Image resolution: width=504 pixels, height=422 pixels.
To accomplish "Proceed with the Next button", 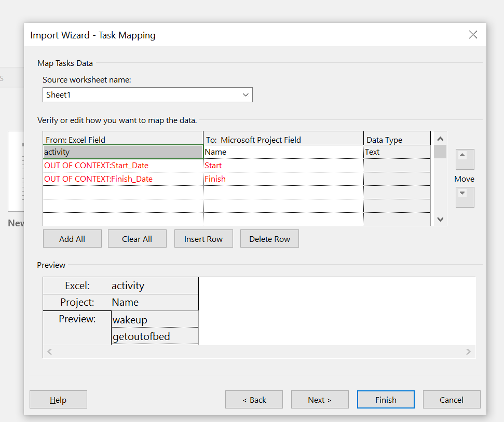I will pos(320,400).
